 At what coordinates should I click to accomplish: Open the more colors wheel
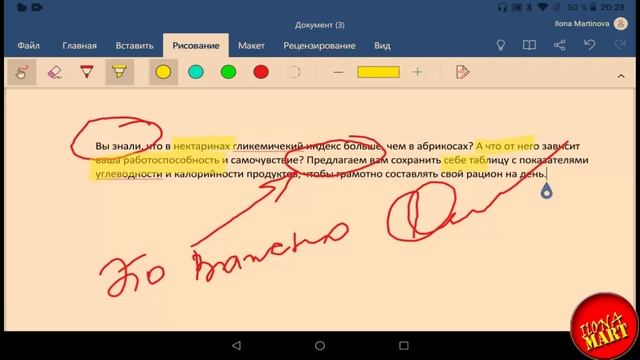click(x=293, y=72)
